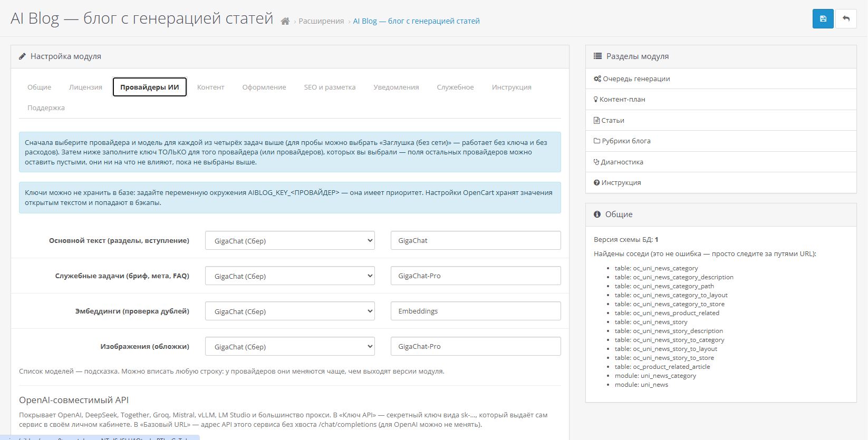Open Инструкция link in sidebar
868x440 pixels.
[x=721, y=182]
